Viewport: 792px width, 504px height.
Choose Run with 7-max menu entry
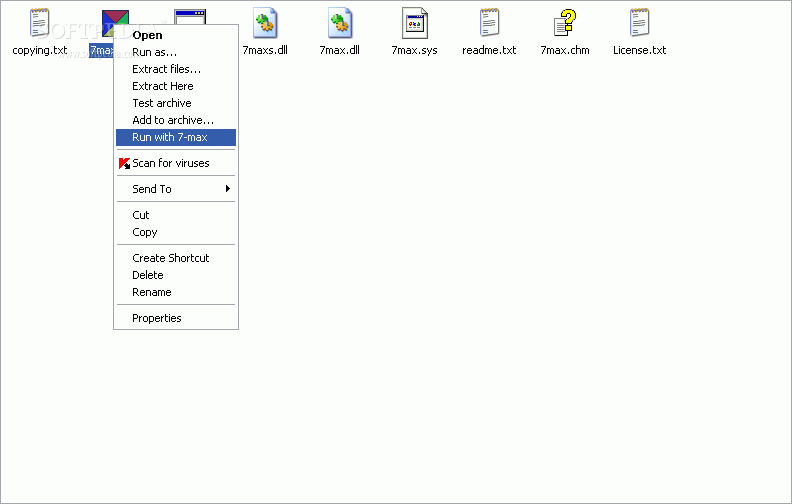click(x=176, y=137)
